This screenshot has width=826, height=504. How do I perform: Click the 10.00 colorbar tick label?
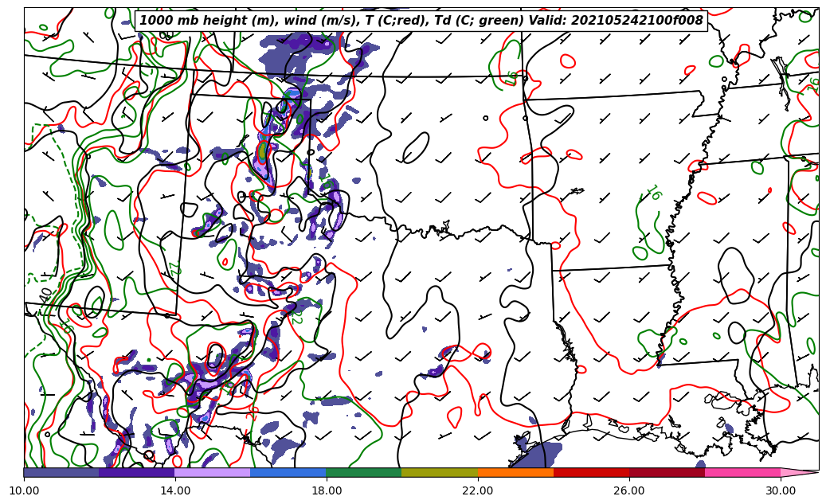pyautogui.click(x=24, y=490)
